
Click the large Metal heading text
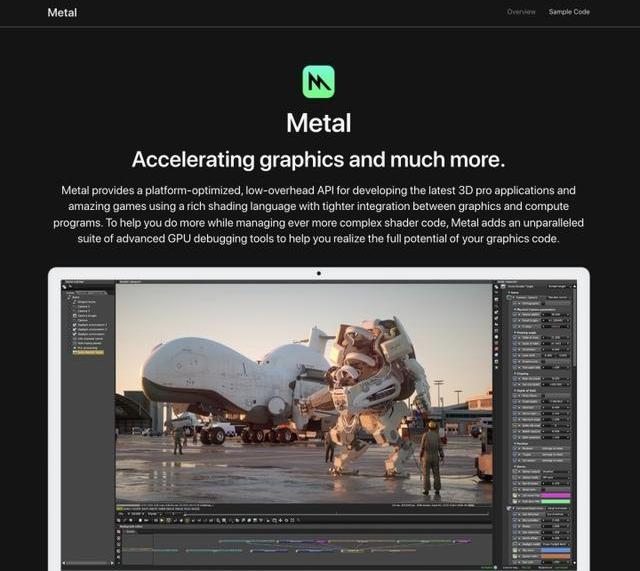point(318,123)
